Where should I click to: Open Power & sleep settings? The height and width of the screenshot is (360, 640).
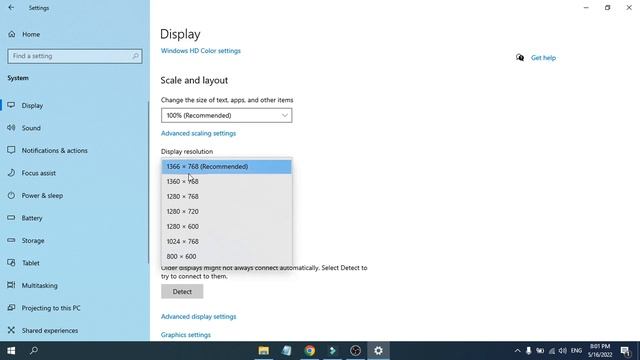(x=42, y=195)
